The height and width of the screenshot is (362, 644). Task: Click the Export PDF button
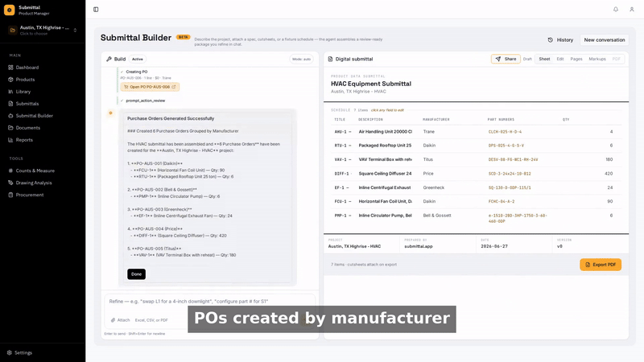pyautogui.click(x=601, y=265)
